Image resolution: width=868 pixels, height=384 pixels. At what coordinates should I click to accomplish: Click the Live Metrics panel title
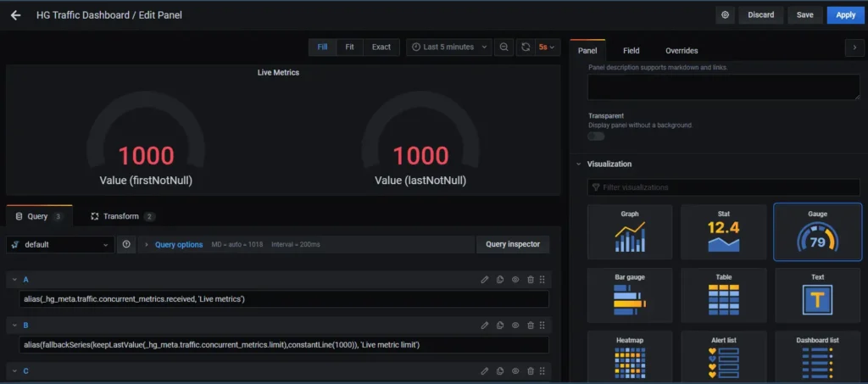pyautogui.click(x=278, y=73)
